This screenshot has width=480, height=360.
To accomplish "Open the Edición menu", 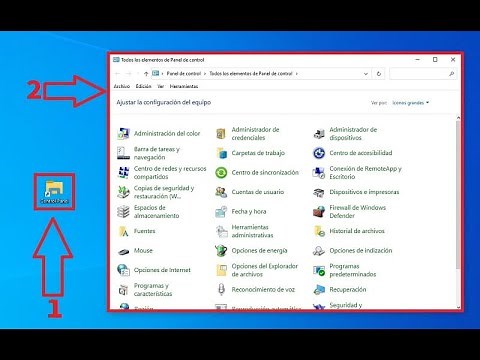I will 143,86.
